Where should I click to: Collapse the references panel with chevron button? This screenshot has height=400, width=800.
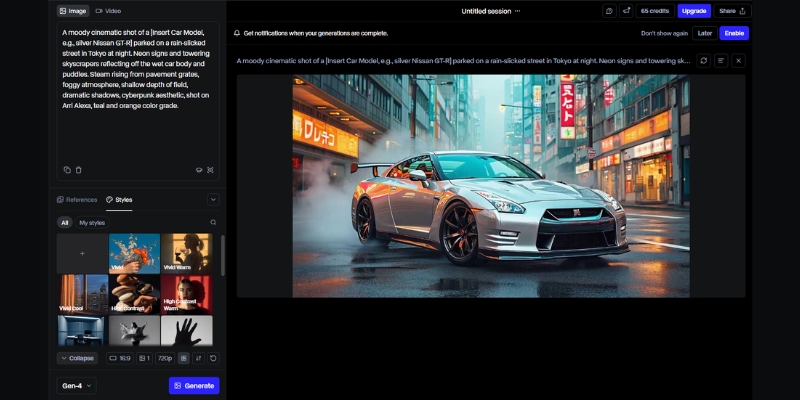[213, 199]
